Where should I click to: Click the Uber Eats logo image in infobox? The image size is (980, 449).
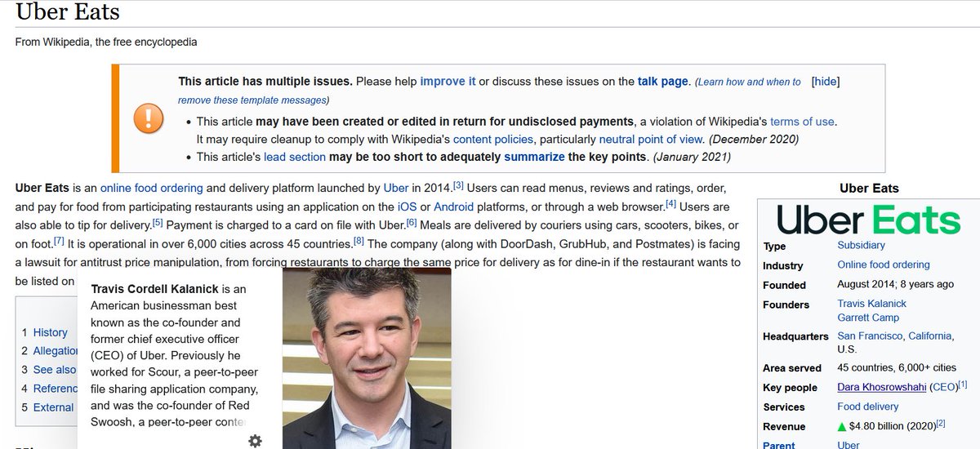pos(868,220)
